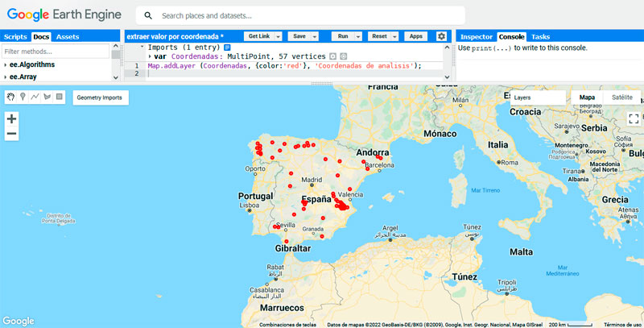Click the Google Earth Engine logo
This screenshot has height=328, width=644.
point(64,15)
